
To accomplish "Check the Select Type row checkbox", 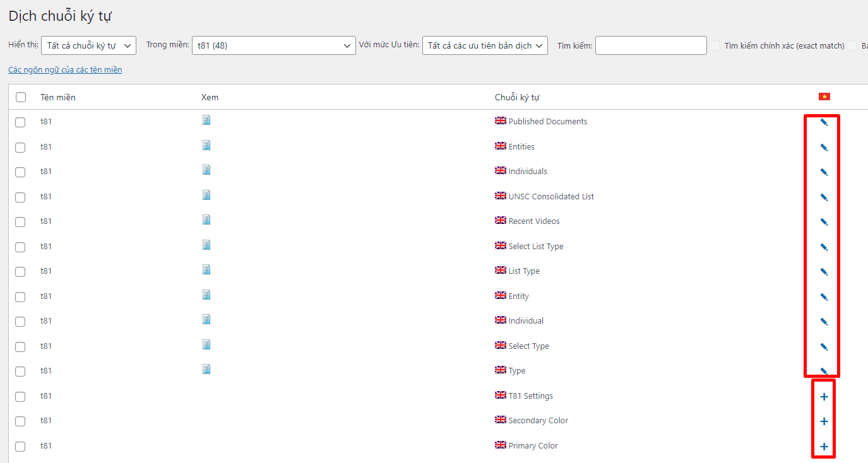I will point(20,347).
